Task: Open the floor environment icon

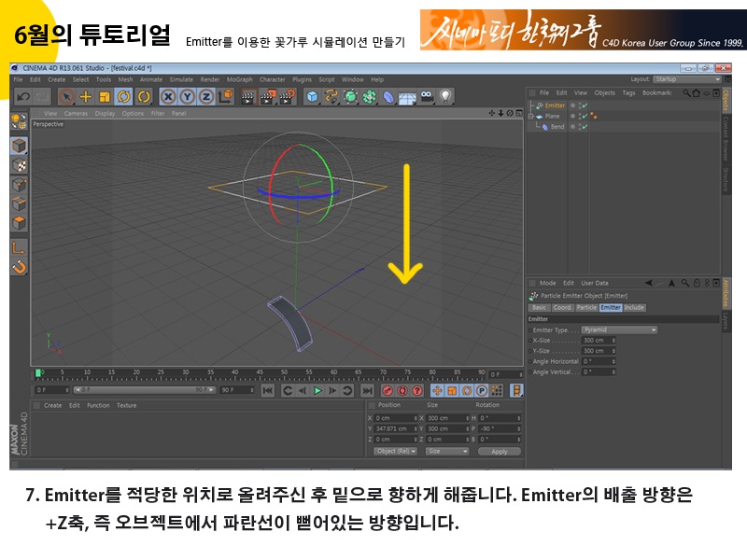Action: (408, 98)
